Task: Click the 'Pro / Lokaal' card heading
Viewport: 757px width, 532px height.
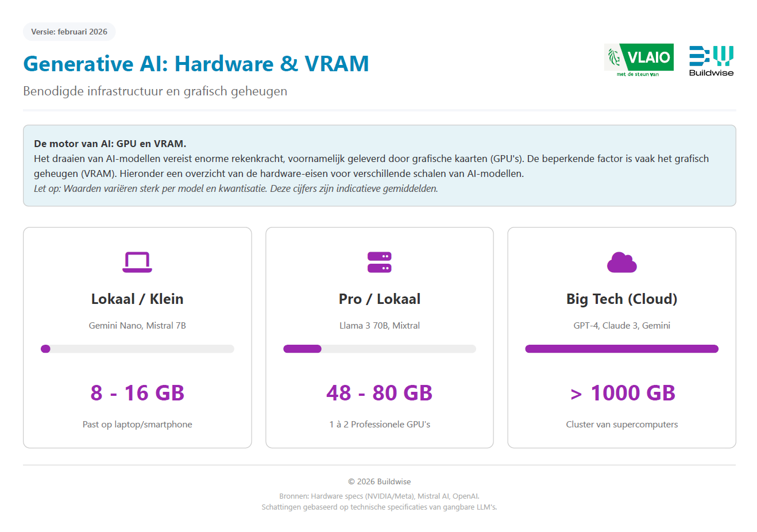Action: click(x=380, y=299)
